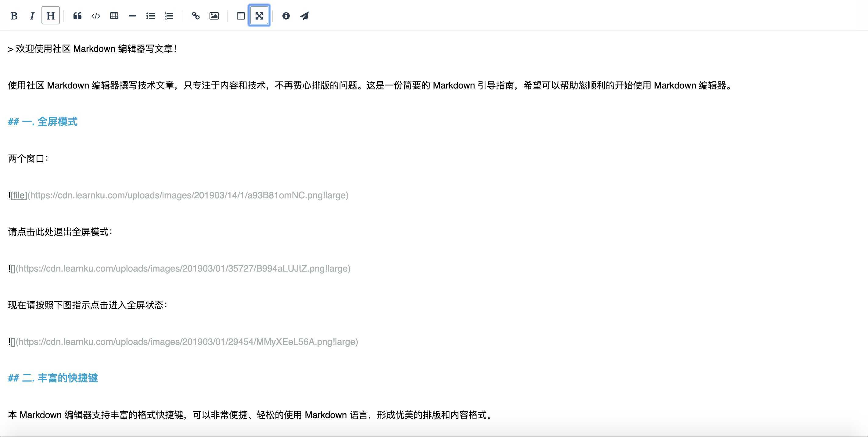Insert a horizontal rule using the line icon
This screenshot has width=868, height=437.
(132, 16)
